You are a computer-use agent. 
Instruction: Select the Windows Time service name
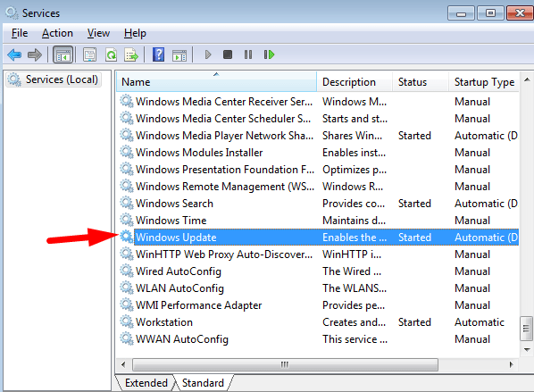coord(171,221)
